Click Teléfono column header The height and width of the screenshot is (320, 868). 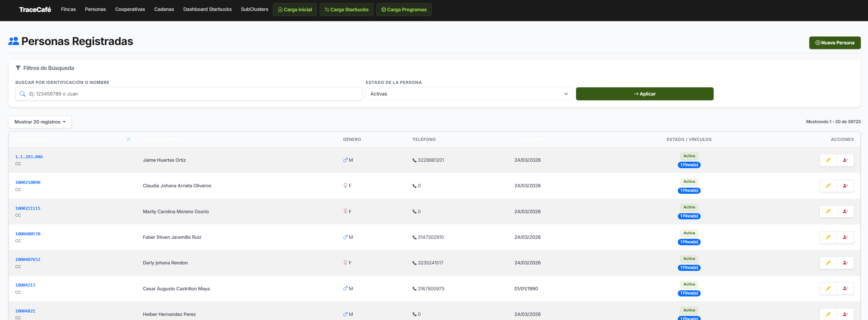point(424,140)
